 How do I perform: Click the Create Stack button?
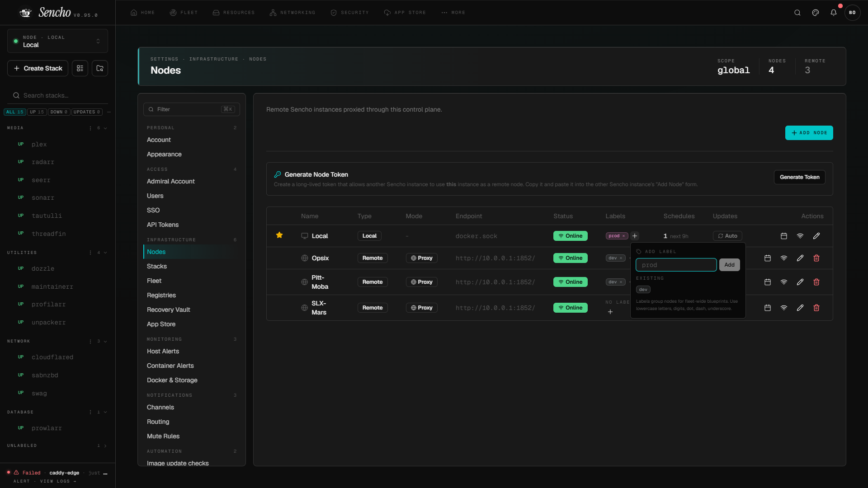(x=38, y=68)
